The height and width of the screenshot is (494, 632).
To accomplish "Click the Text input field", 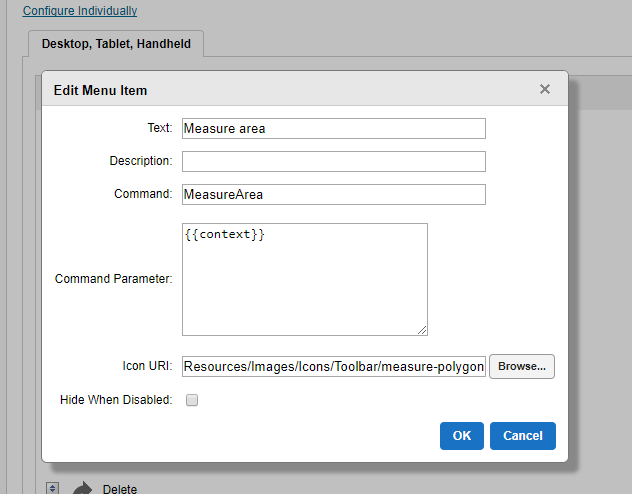I will click(x=334, y=129).
